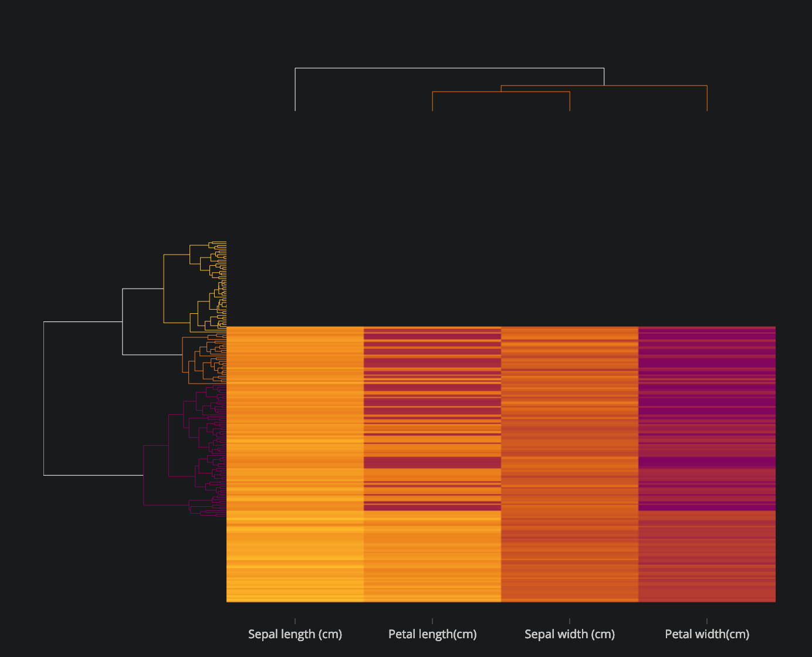The height and width of the screenshot is (657, 812).
Task: Click the Petal length(cm) column label
Action: click(x=432, y=634)
